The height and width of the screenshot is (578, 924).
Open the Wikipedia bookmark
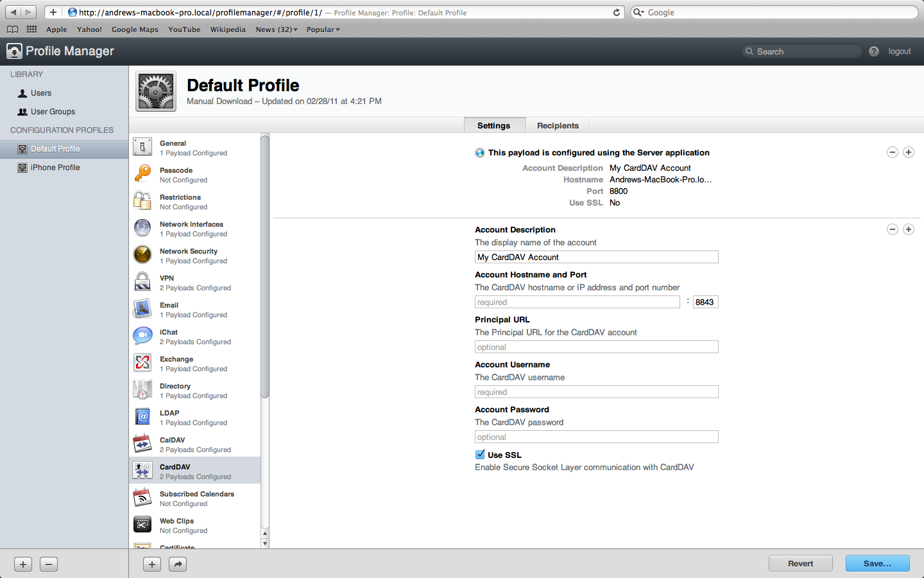pos(228,30)
